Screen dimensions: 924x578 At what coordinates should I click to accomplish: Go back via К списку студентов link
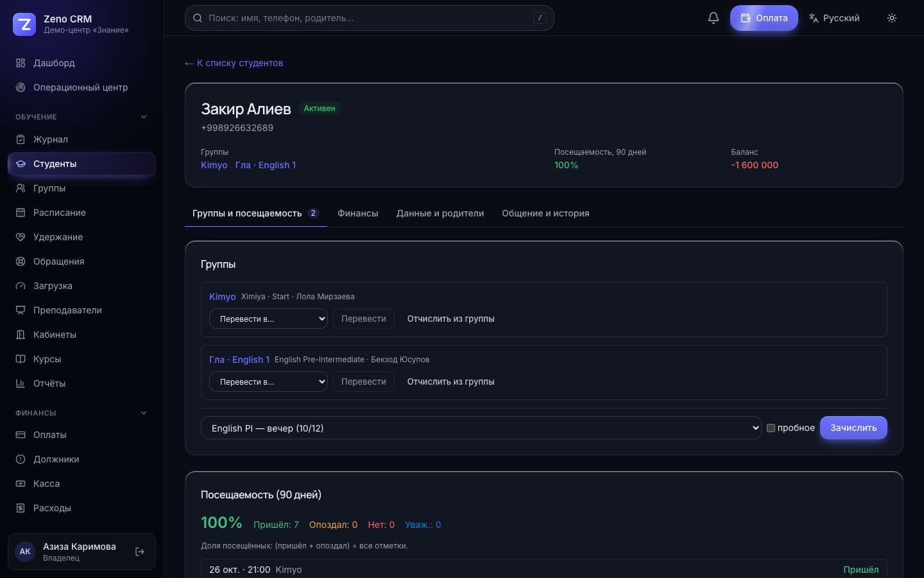point(234,63)
